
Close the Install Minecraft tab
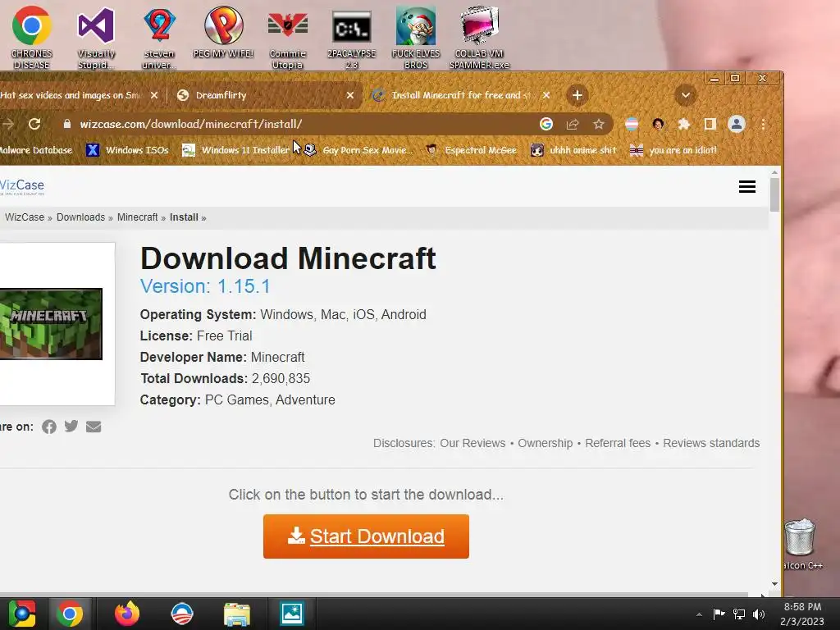tap(546, 95)
